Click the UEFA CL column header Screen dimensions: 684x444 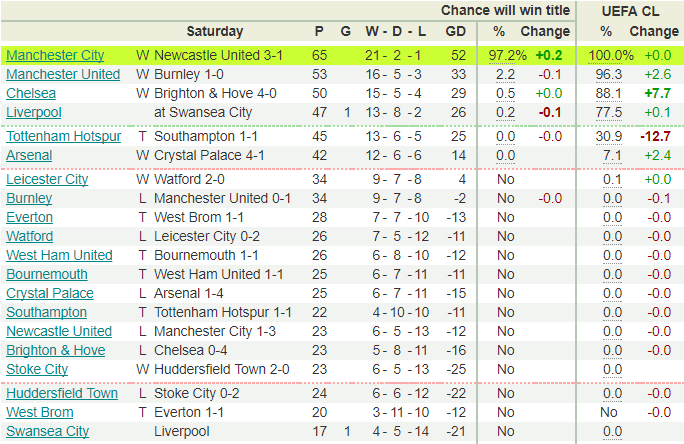(x=630, y=11)
